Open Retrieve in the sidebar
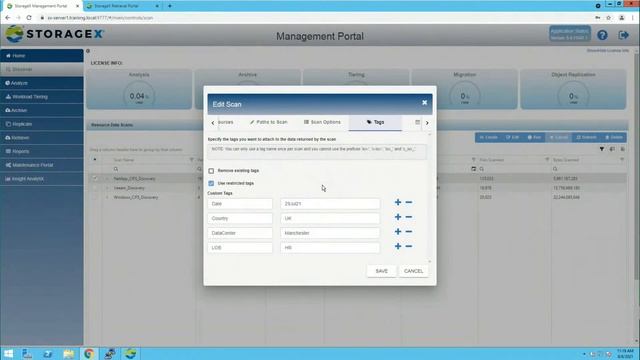The width and height of the screenshot is (640, 360). coord(42,138)
